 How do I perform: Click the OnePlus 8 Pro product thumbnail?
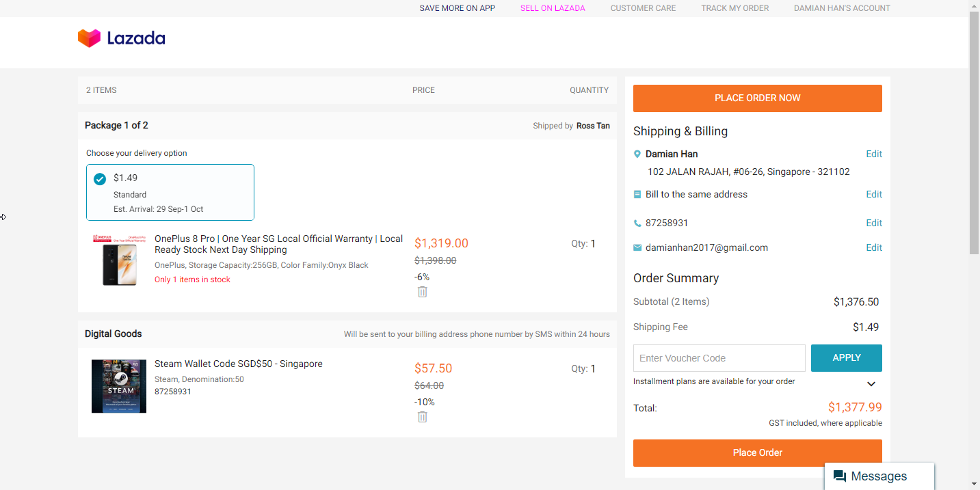[119, 260]
